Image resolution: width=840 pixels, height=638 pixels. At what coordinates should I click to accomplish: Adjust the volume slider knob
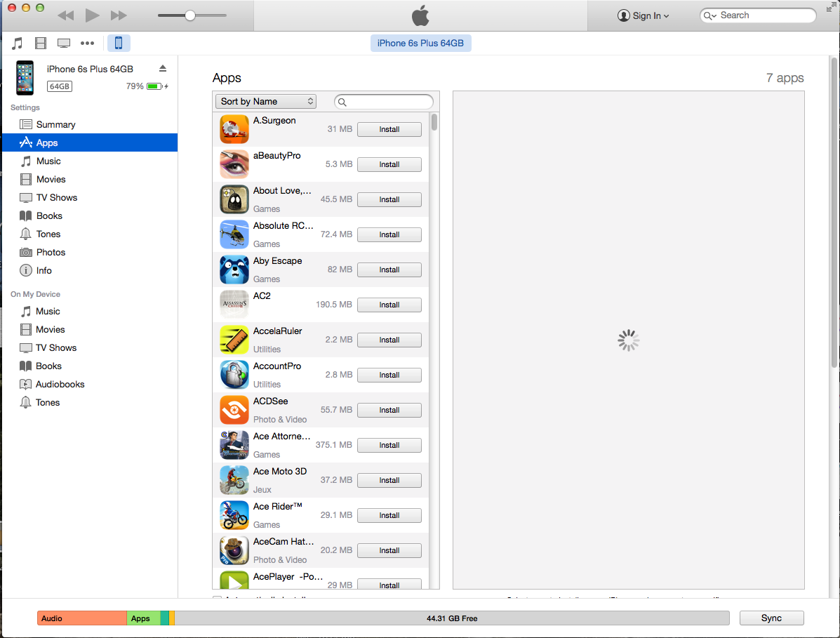pyautogui.click(x=189, y=15)
